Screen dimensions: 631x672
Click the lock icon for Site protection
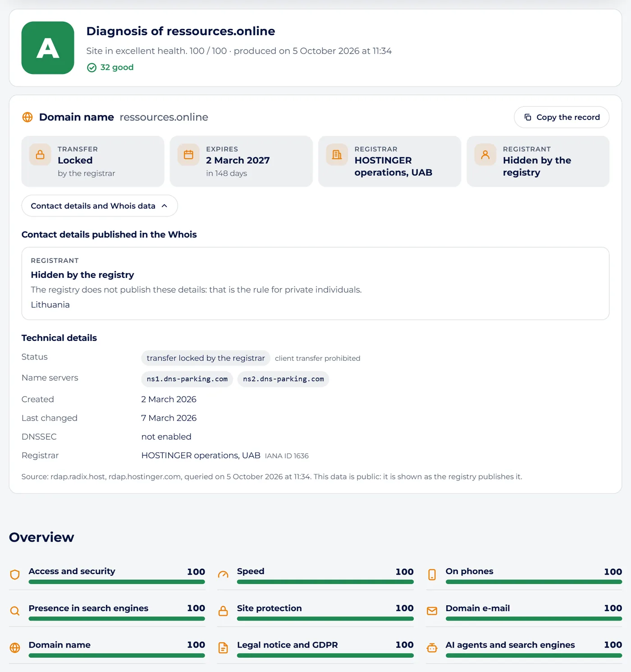point(223,611)
